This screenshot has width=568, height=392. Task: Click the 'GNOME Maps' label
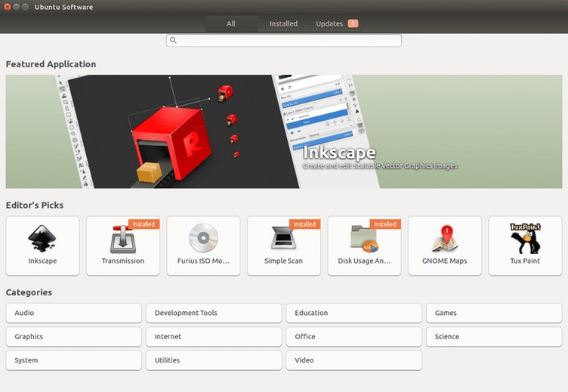point(444,261)
